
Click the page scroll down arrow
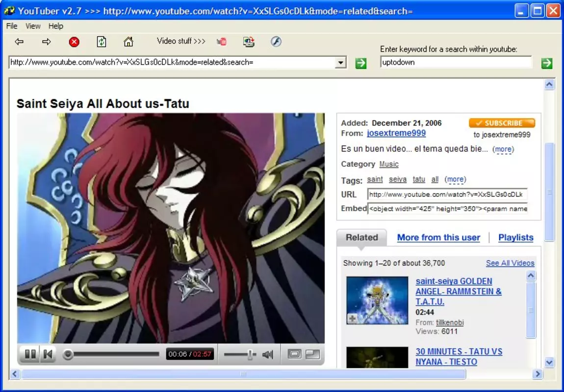pyautogui.click(x=549, y=362)
